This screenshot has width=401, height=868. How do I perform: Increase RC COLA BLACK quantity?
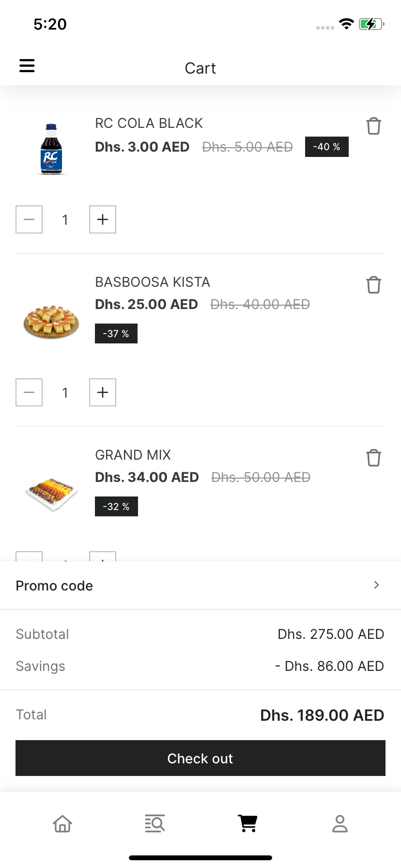tap(103, 219)
